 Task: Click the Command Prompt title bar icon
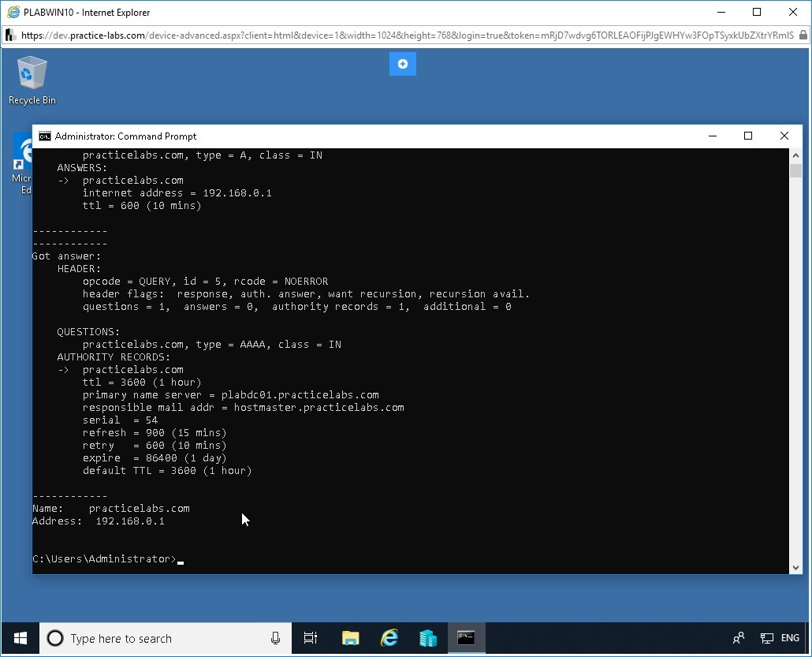click(45, 136)
